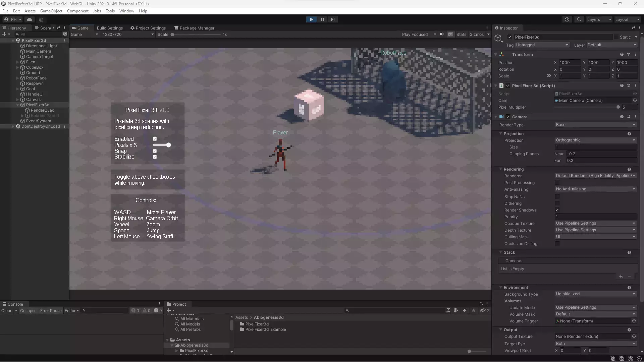Open Unity Cloud services icon
This screenshot has width=644, height=362.
click(x=30, y=19)
